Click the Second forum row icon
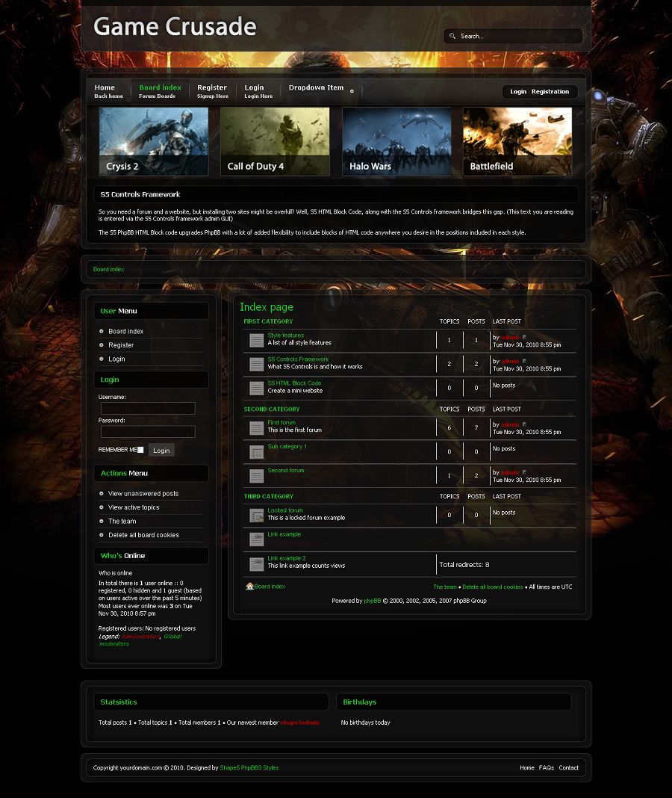The width and height of the screenshot is (672, 798). [x=256, y=475]
